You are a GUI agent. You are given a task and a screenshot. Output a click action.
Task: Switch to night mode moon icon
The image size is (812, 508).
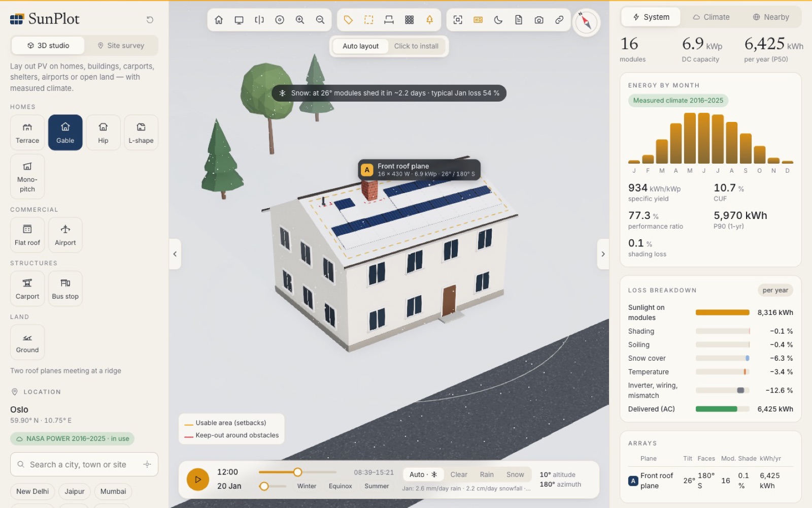click(x=498, y=20)
